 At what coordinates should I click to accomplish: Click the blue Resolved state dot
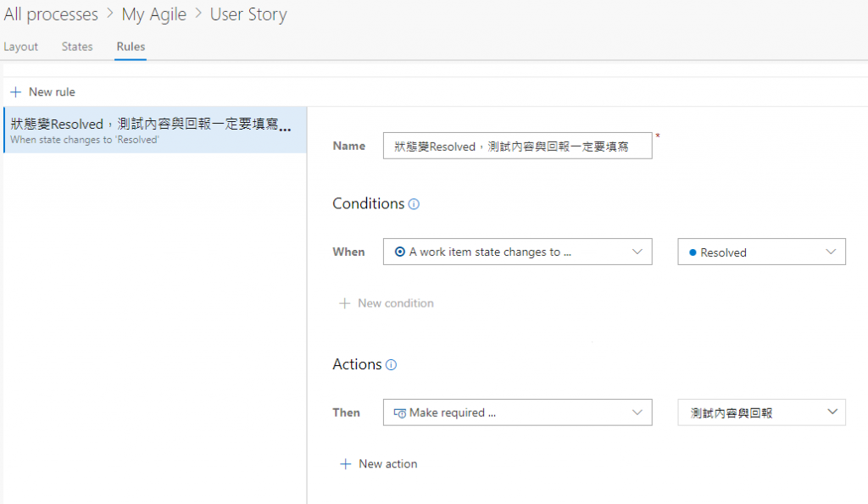[693, 252]
